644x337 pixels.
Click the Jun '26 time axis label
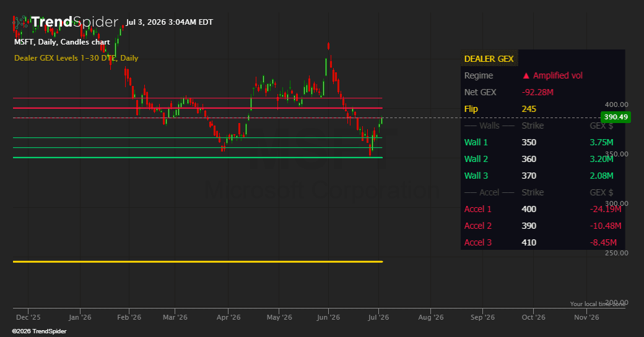pos(328,317)
